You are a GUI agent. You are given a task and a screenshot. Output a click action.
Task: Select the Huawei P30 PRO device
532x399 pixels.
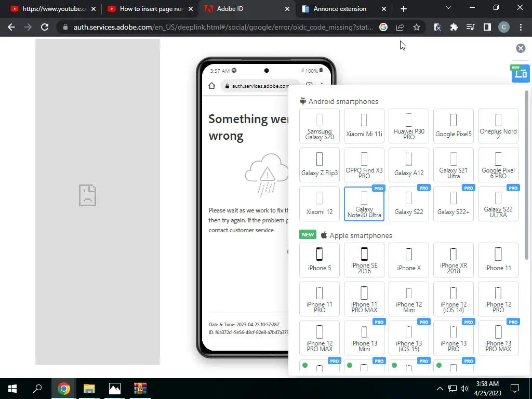click(x=409, y=126)
